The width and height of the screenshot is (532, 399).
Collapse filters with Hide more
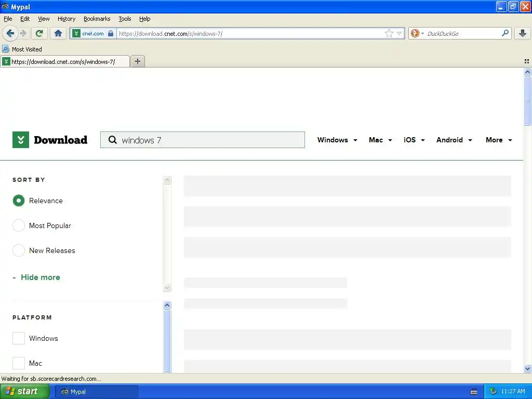(x=36, y=277)
